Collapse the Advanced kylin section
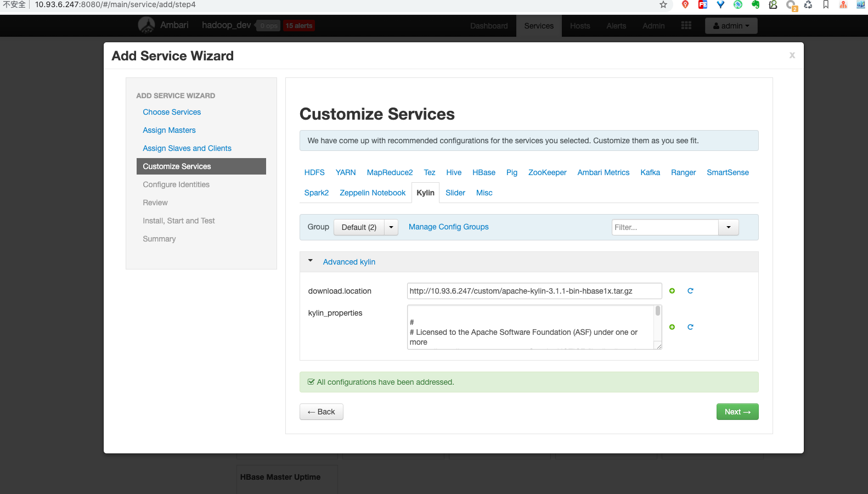Image resolution: width=868 pixels, height=494 pixels. [x=311, y=261]
